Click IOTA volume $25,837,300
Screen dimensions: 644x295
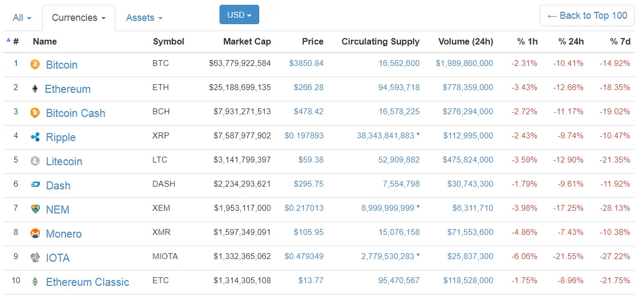(x=470, y=256)
